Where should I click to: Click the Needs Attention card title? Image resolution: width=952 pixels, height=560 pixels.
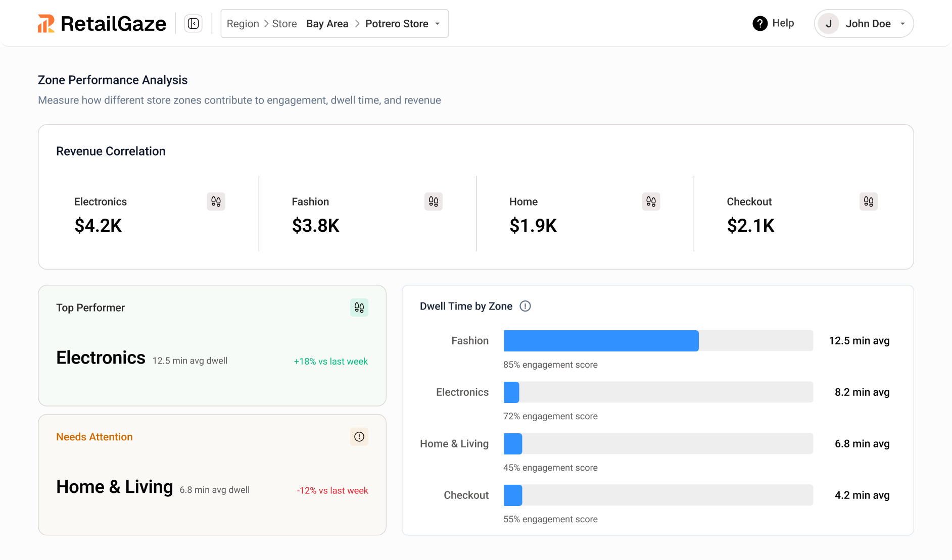(94, 437)
